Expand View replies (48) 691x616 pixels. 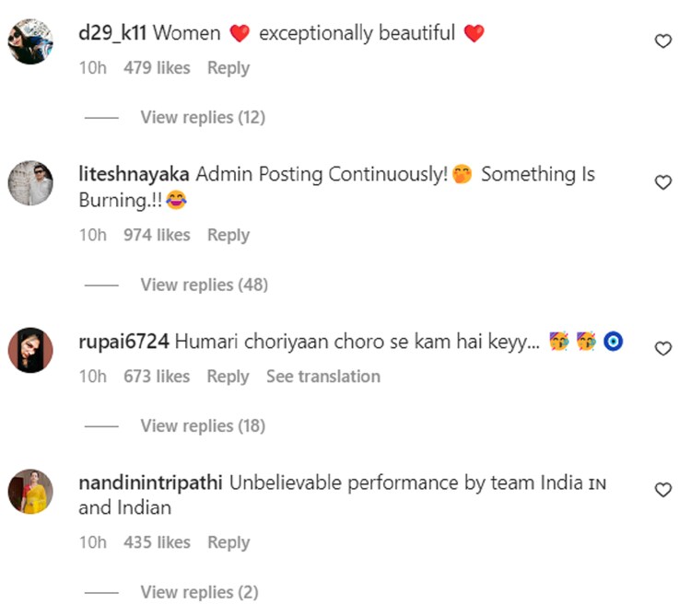click(x=204, y=285)
